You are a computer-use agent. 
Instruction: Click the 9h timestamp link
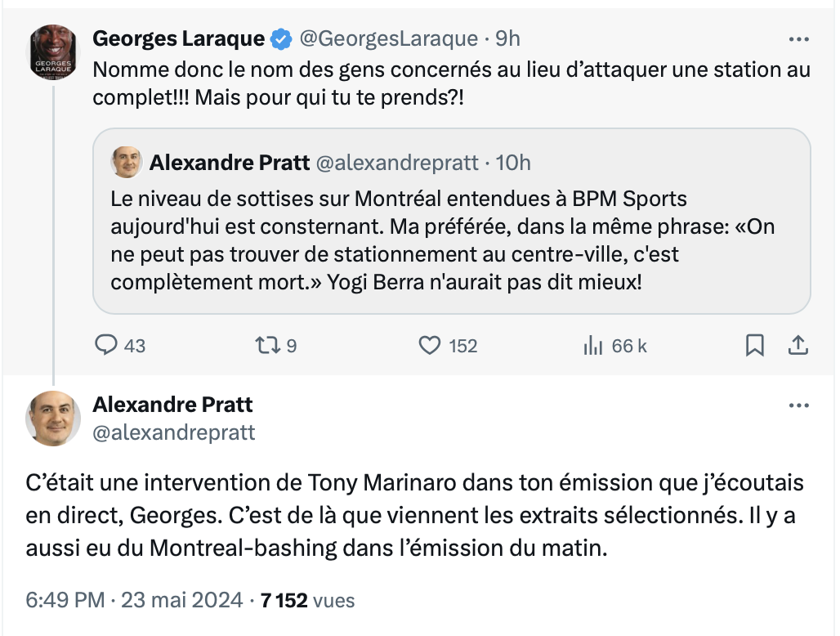point(508,38)
